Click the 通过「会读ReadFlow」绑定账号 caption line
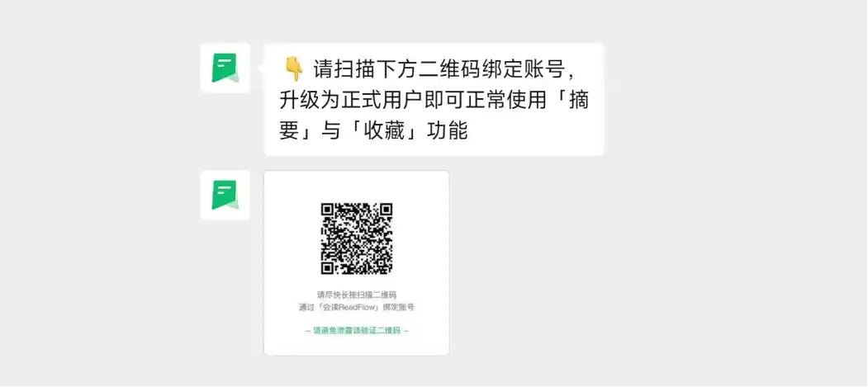This screenshot has height=387, width=868. [x=357, y=307]
